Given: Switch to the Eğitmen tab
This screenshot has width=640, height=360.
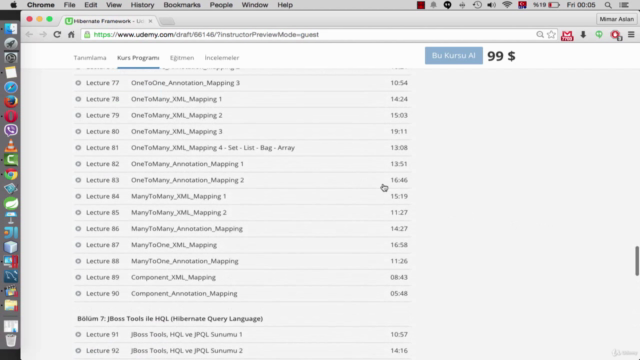Looking at the screenshot, I should click(x=182, y=58).
